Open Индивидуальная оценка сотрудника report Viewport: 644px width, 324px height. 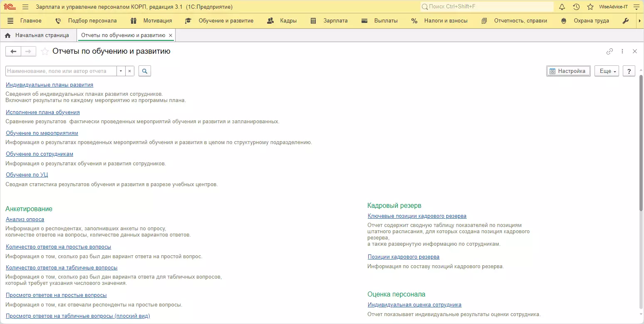tap(415, 305)
